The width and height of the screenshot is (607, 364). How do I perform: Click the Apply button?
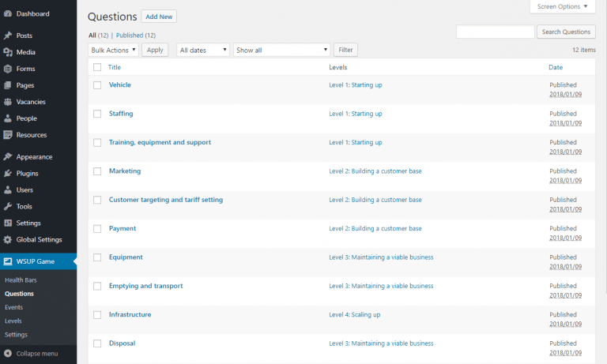point(155,50)
